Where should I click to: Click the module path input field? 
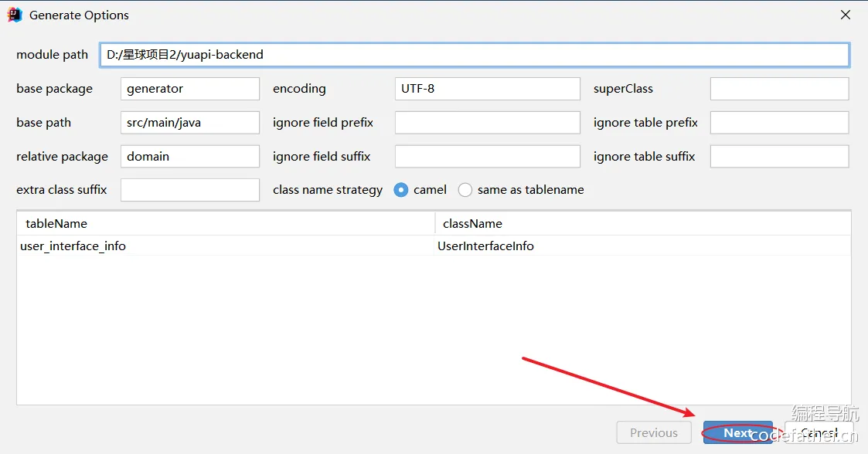[x=475, y=55]
